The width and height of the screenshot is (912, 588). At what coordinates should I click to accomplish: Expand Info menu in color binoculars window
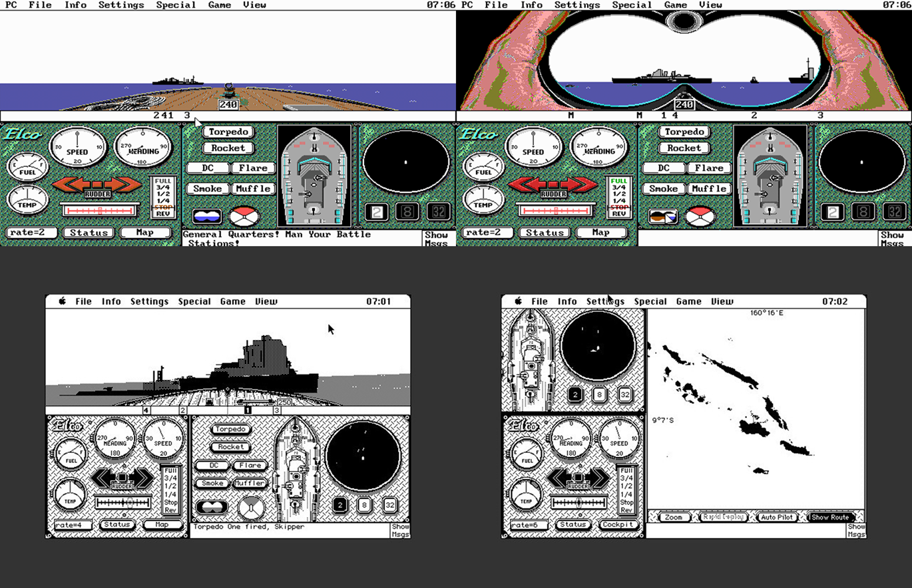[x=531, y=5]
